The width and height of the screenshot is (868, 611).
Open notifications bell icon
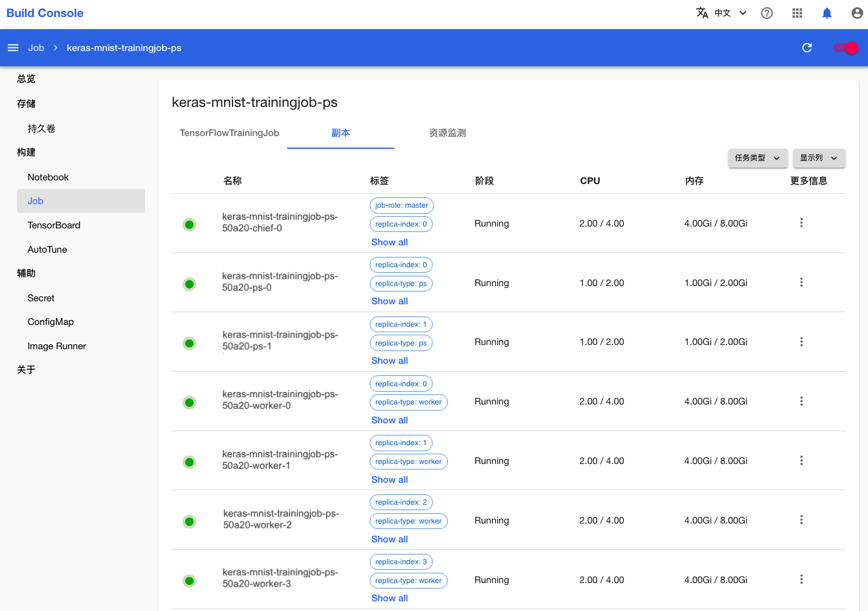827,13
